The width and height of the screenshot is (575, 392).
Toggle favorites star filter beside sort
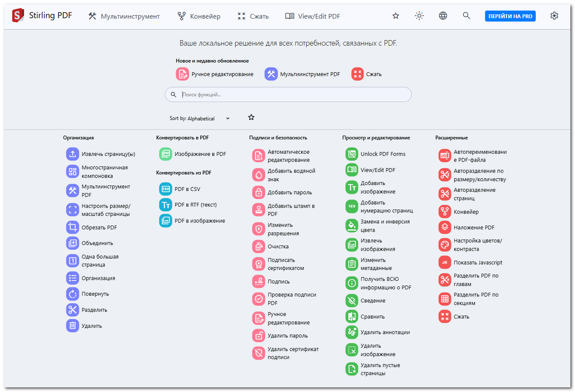point(251,117)
